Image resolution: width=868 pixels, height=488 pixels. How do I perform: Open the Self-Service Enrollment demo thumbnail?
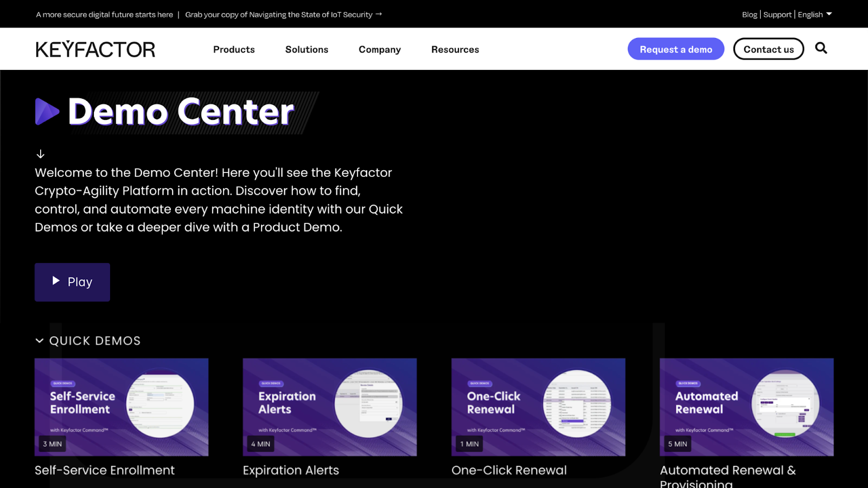tap(122, 407)
